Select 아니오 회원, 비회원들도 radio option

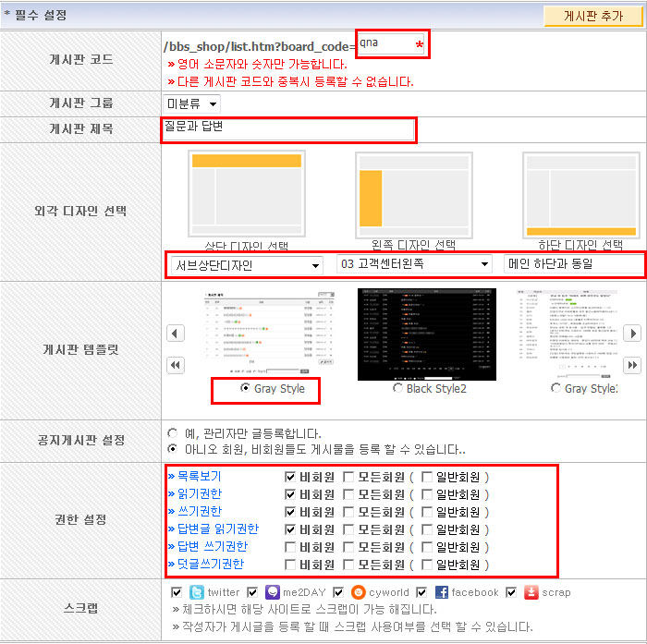(x=173, y=449)
